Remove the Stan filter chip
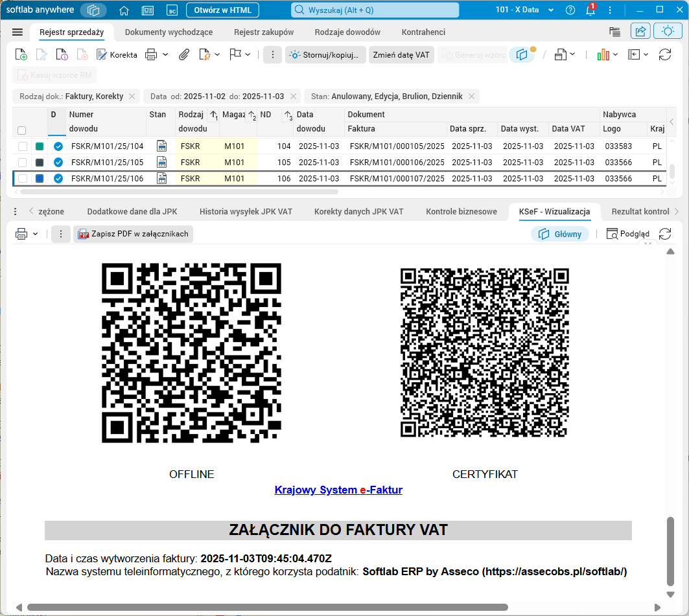Screen dimensions: 689x616 [471, 96]
